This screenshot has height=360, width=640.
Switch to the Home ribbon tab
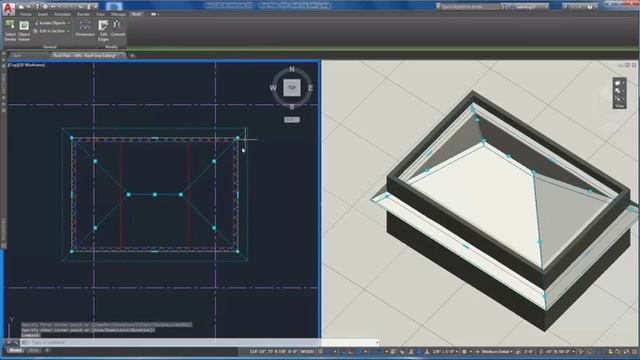pos(26,14)
